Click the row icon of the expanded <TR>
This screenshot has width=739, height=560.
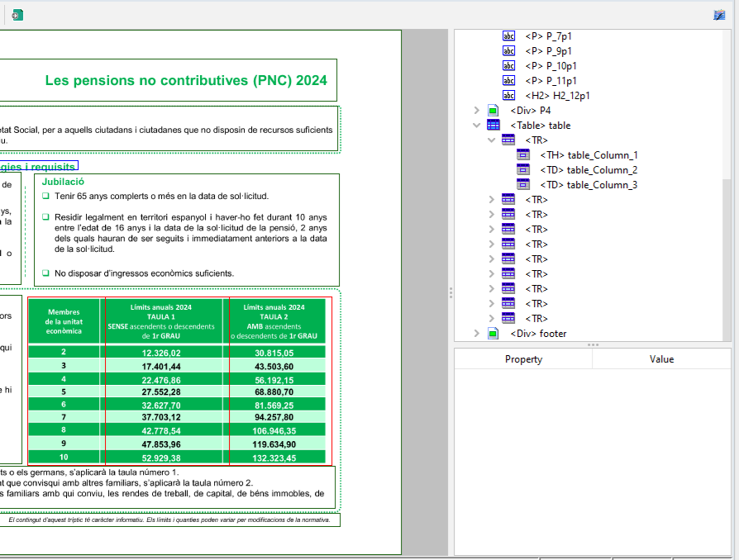[508, 140]
